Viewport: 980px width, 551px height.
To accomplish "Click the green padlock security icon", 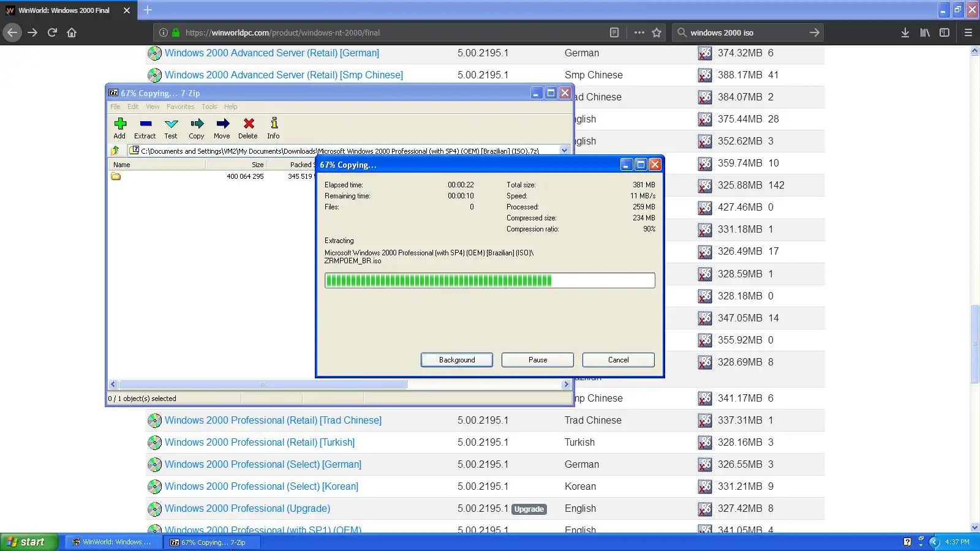I will 176,32.
